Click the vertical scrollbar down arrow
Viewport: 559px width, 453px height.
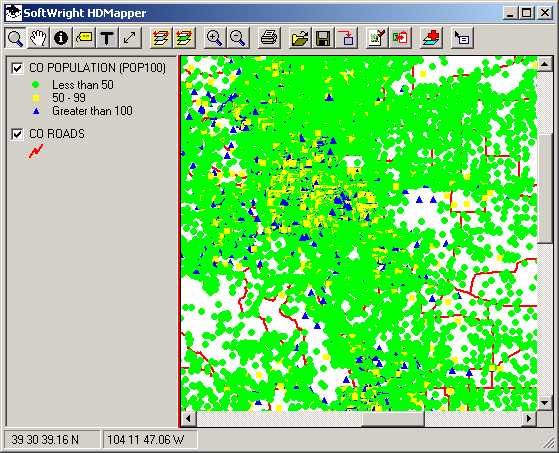click(x=544, y=403)
